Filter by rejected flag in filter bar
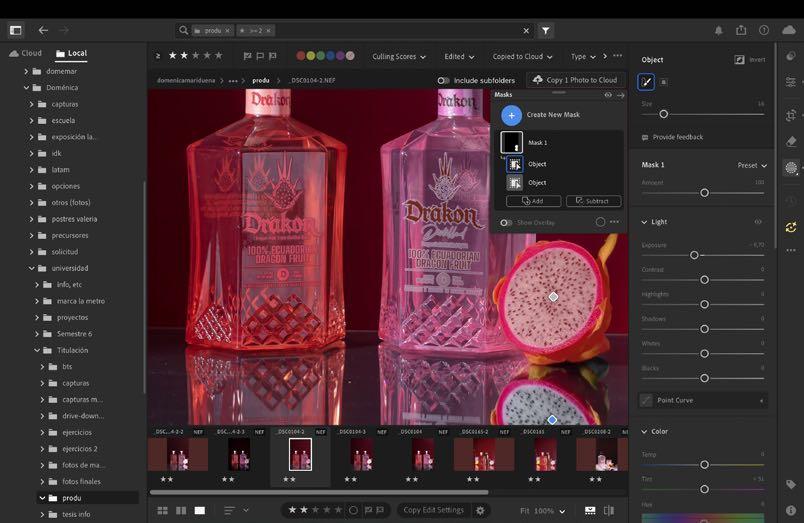 272,56
